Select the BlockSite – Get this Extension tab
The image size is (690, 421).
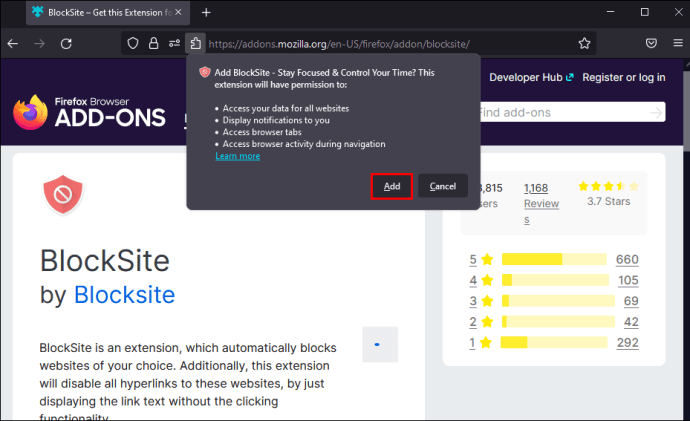coord(108,13)
